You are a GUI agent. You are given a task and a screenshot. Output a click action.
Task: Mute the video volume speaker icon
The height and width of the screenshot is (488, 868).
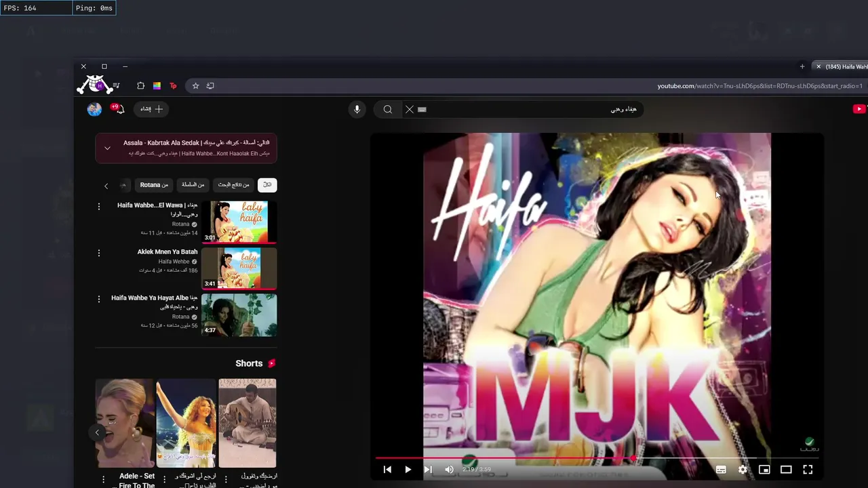coord(449,469)
